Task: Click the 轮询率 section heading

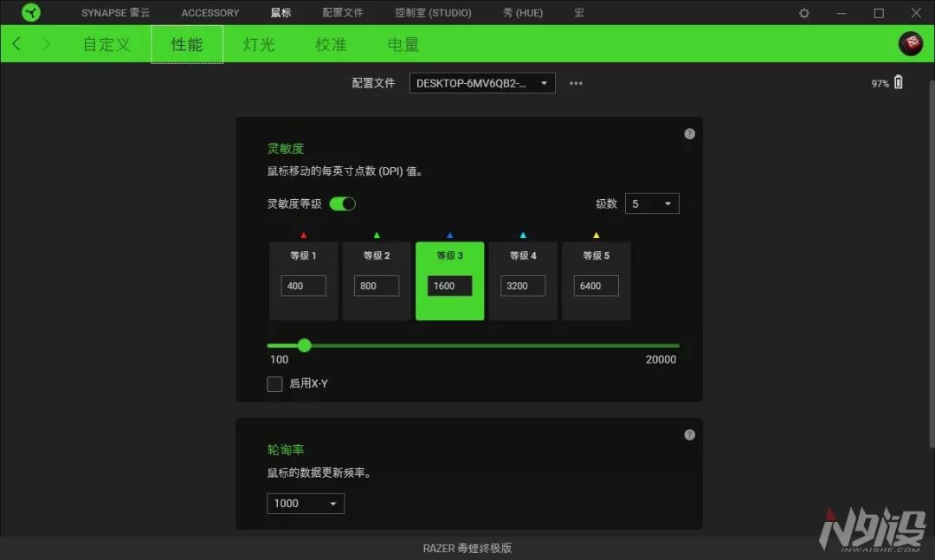Action: (x=286, y=450)
